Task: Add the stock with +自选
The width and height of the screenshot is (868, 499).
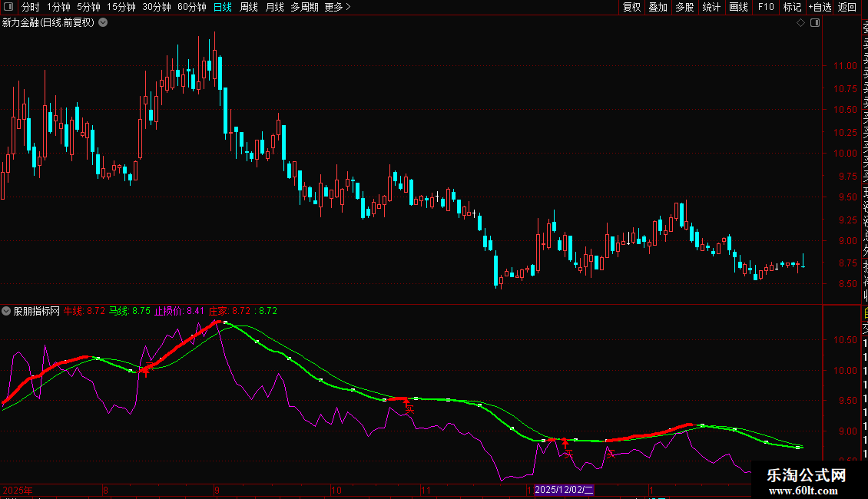Action: point(820,7)
